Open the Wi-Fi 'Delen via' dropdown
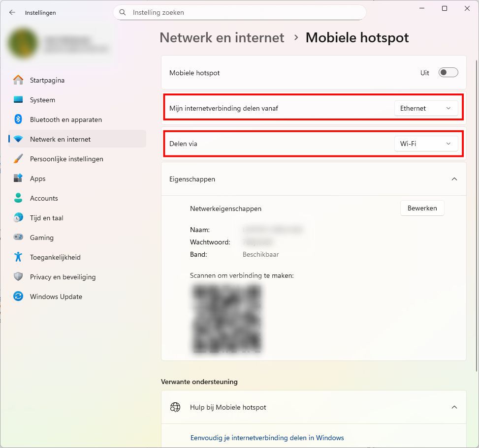 [426, 144]
